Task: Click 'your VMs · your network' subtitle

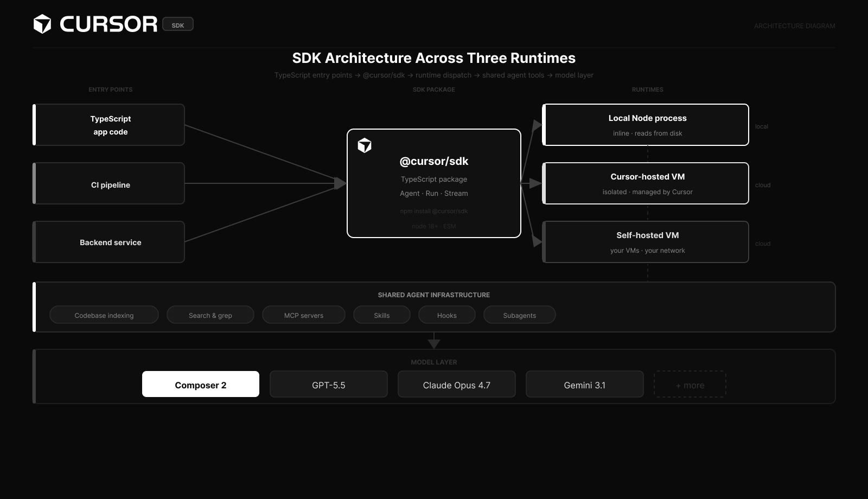Action: (x=648, y=251)
